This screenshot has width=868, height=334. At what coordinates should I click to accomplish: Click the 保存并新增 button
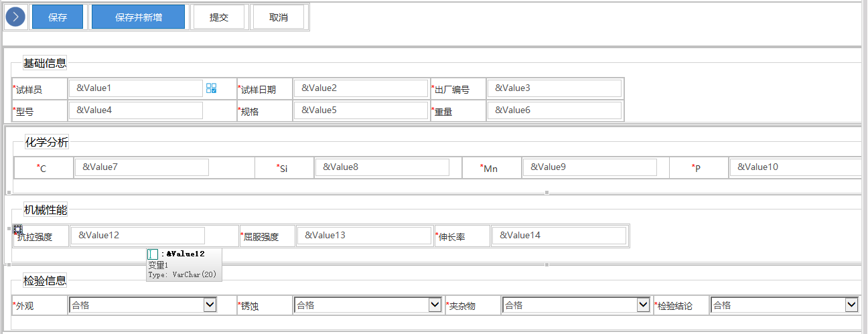point(138,17)
